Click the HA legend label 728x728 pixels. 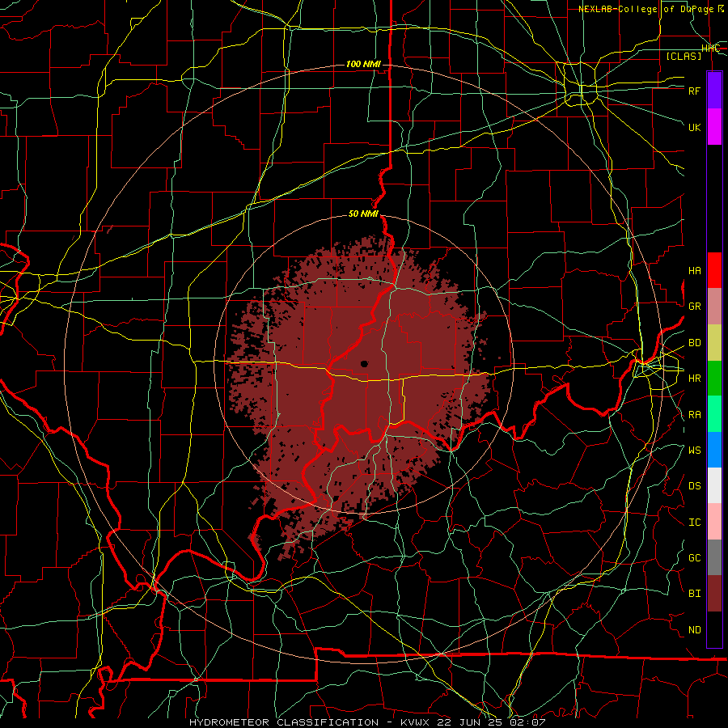pyautogui.click(x=694, y=271)
